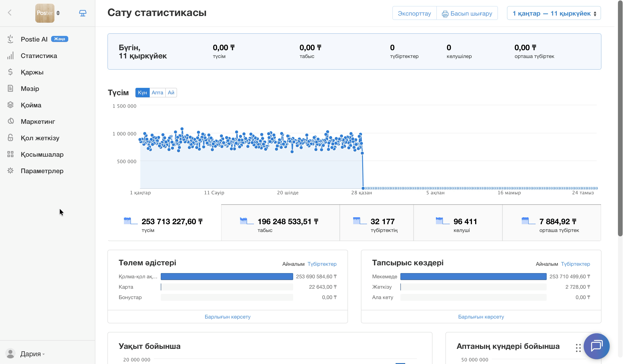
Task: Click the mini chart icon beside түсім total
Action: tap(131, 221)
